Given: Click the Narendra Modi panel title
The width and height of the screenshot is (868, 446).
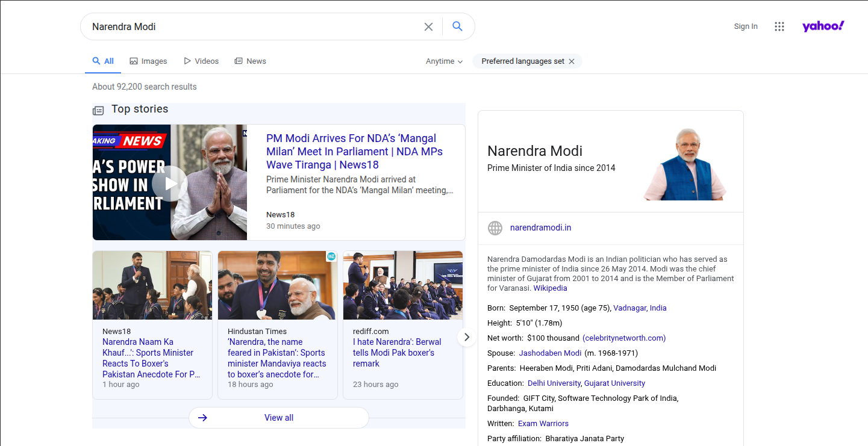Looking at the screenshot, I should 535,151.
